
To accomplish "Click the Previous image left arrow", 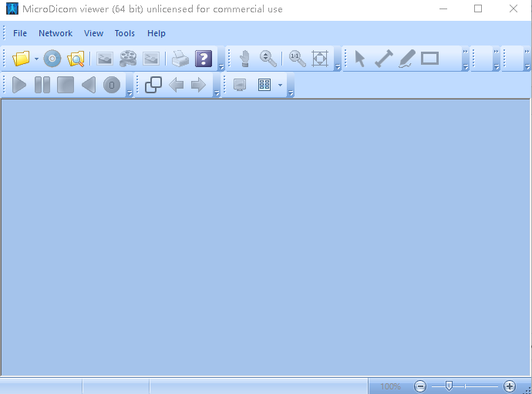I will pyautogui.click(x=176, y=85).
